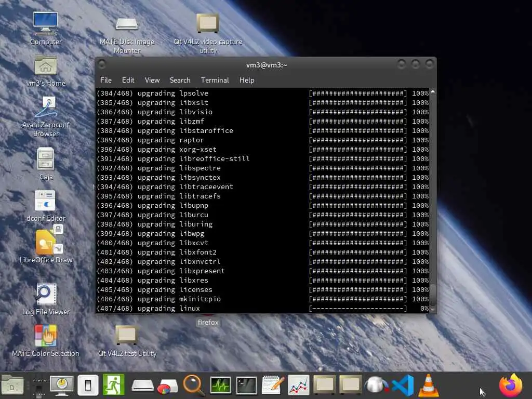Open the magnifying glass search dock icon
Viewport: 532px width, 399px height.
click(194, 385)
